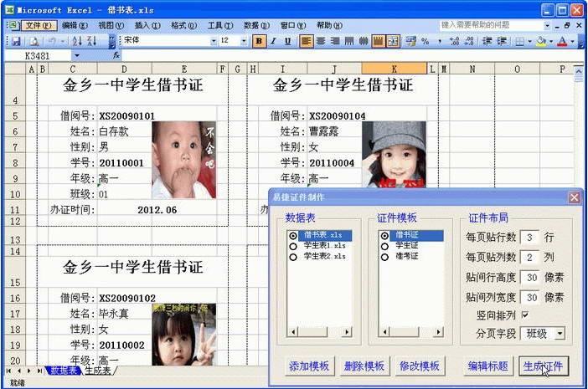The width and height of the screenshot is (588, 389).
Task: Choose 借书证 template radio button
Action: coord(384,236)
